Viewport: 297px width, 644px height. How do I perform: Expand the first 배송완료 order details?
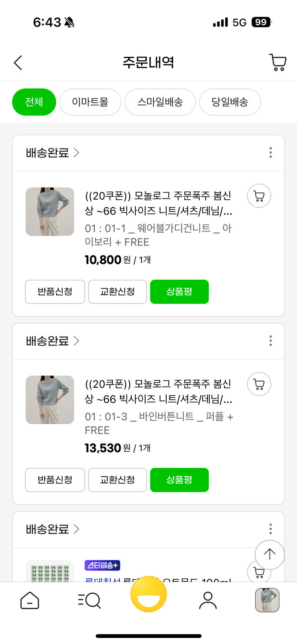tap(52, 153)
